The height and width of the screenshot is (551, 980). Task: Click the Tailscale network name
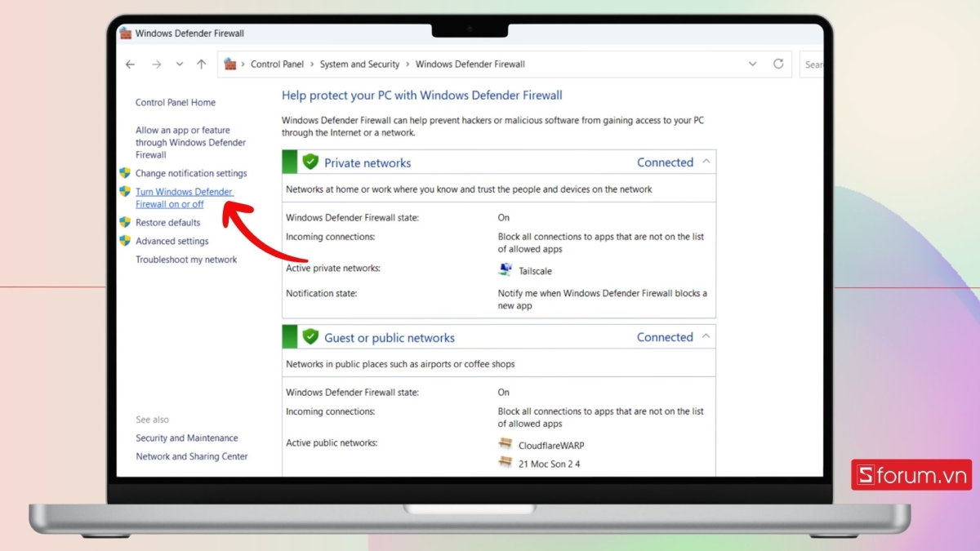[535, 271]
